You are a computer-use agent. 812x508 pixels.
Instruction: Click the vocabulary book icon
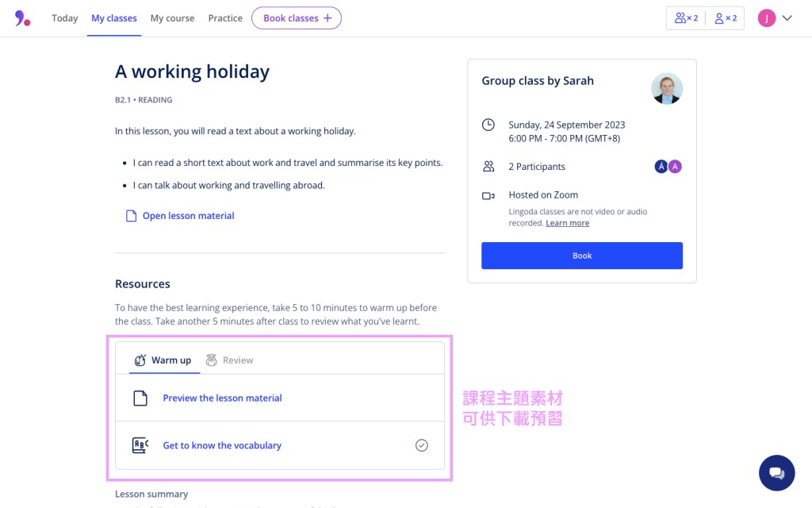point(140,445)
